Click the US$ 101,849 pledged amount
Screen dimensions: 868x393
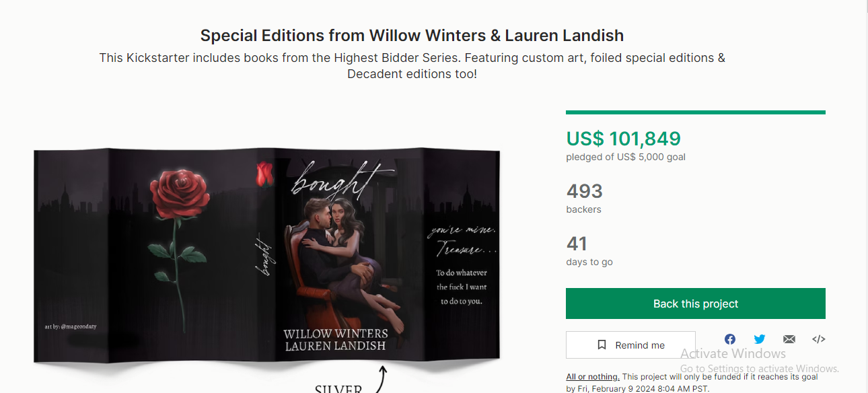point(624,139)
